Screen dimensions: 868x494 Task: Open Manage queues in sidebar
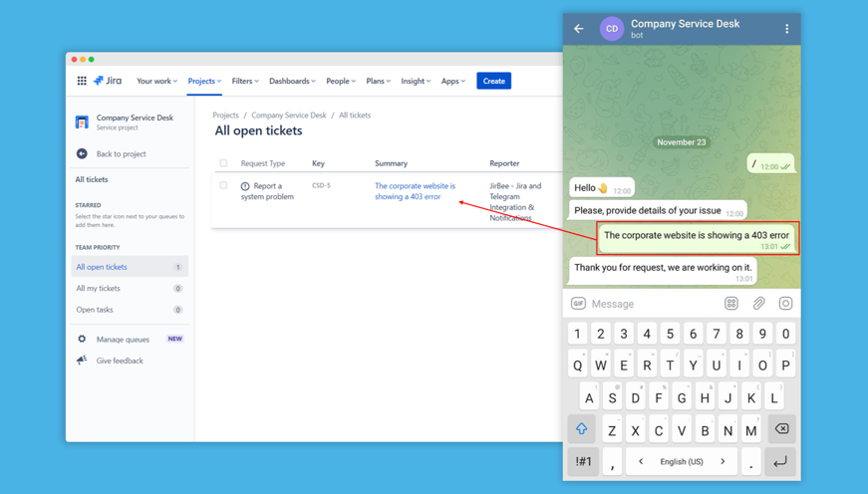123,339
